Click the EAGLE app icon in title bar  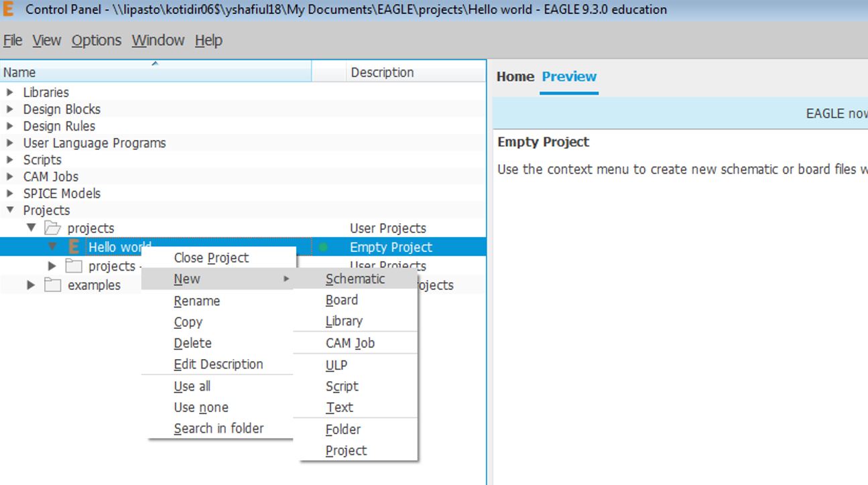[9, 9]
